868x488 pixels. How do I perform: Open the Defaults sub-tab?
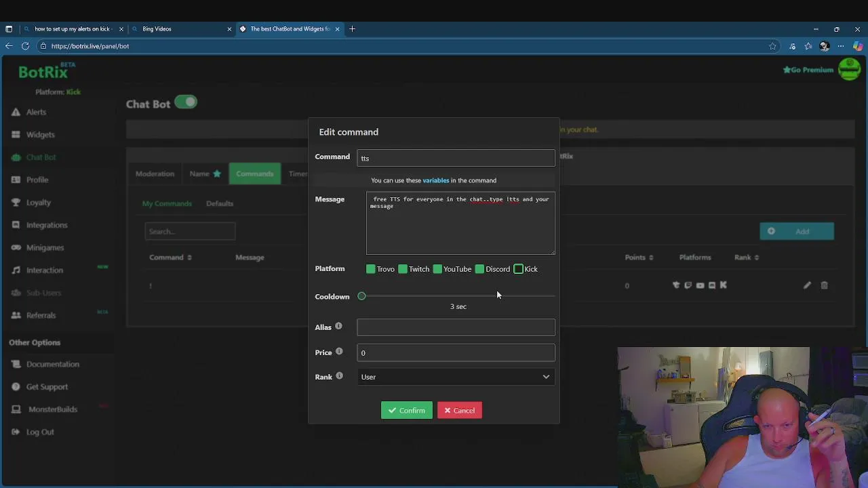point(220,203)
